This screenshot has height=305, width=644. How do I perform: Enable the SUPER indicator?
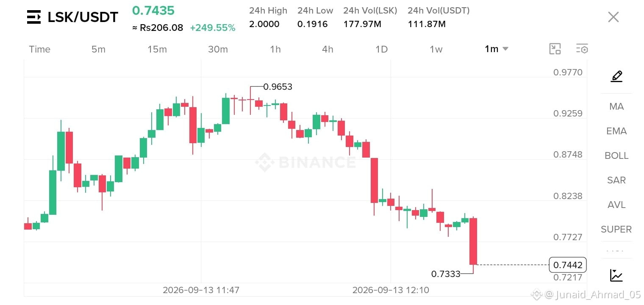[616, 230]
